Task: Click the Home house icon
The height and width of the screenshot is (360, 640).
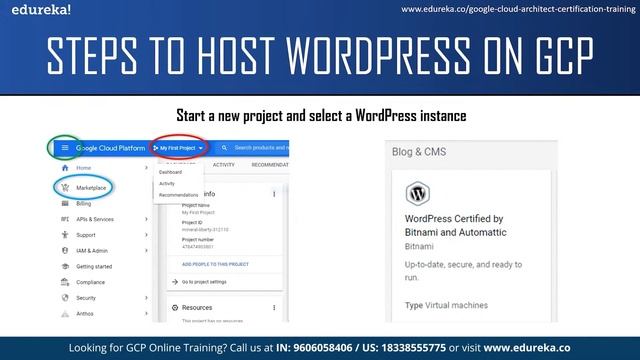Action: click(x=65, y=168)
